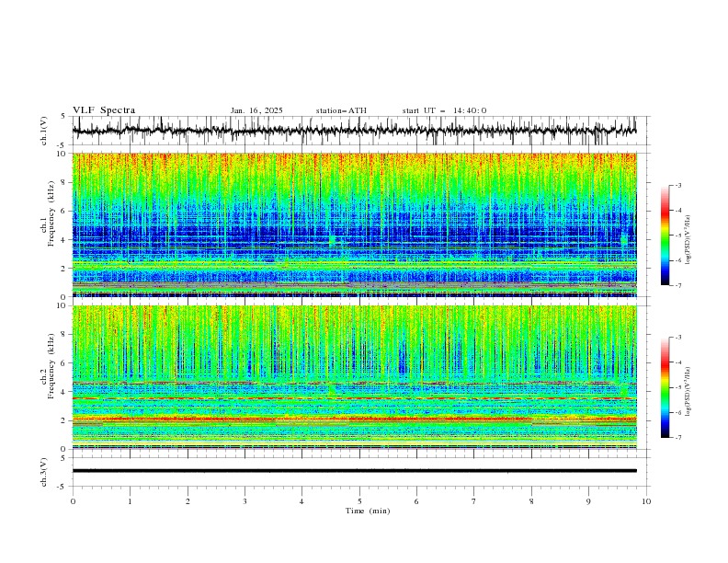Click the 'VLF Spectra' title text
This screenshot has height=563, width=728.
tap(104, 110)
